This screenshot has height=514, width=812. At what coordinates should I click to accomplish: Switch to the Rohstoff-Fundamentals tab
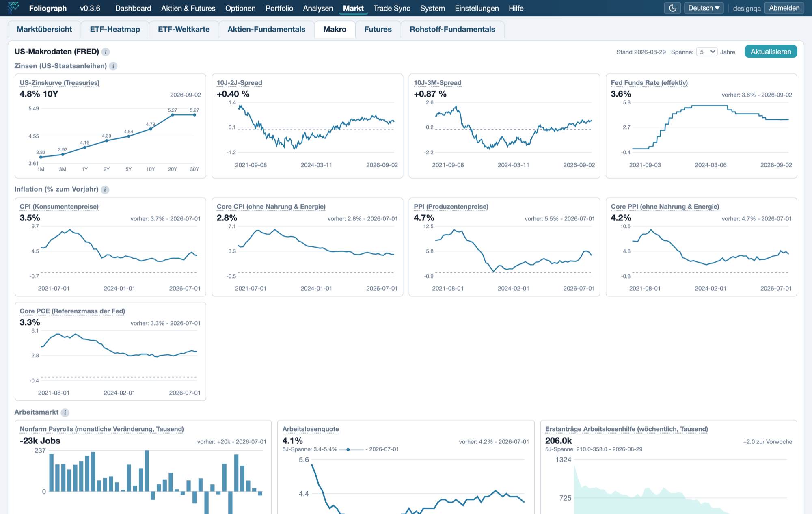[x=452, y=29]
